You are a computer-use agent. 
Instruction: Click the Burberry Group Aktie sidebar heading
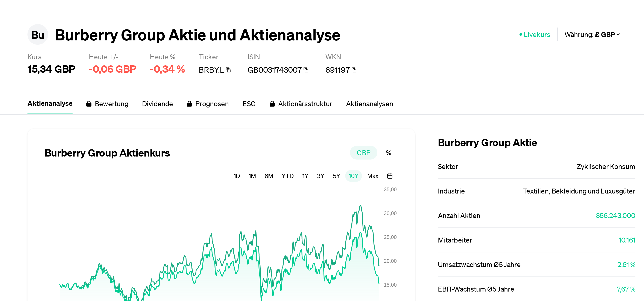488,143
